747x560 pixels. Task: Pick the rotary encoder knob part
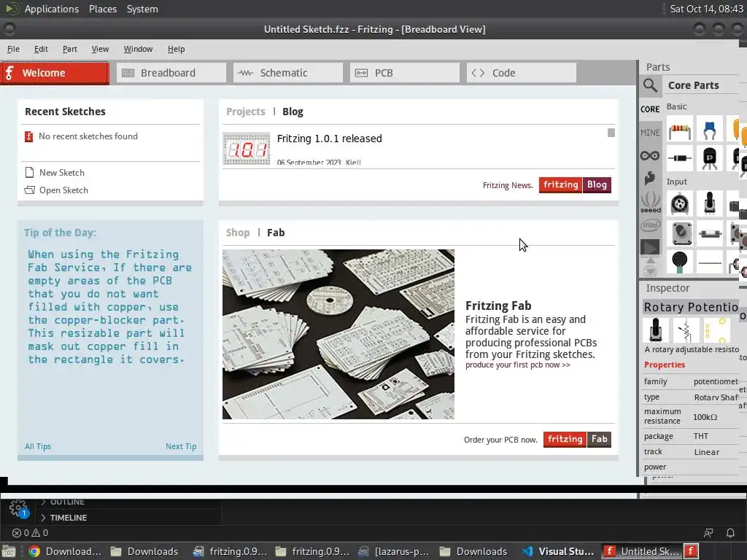680,233
